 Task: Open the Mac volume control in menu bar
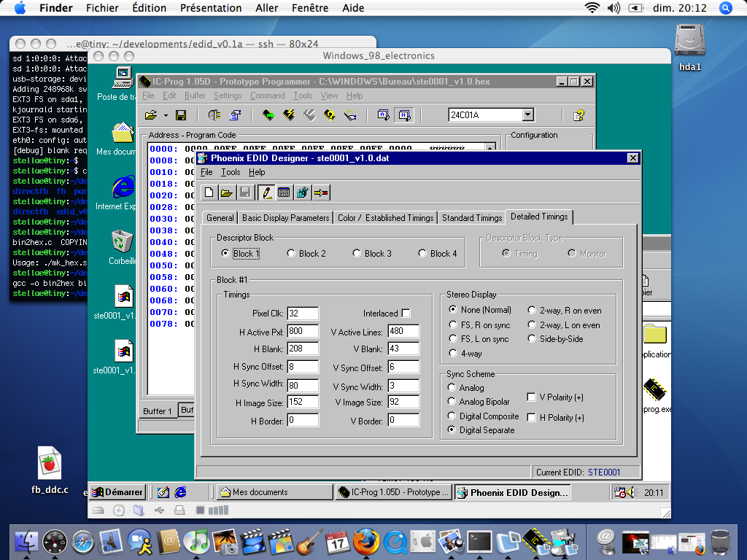(614, 8)
